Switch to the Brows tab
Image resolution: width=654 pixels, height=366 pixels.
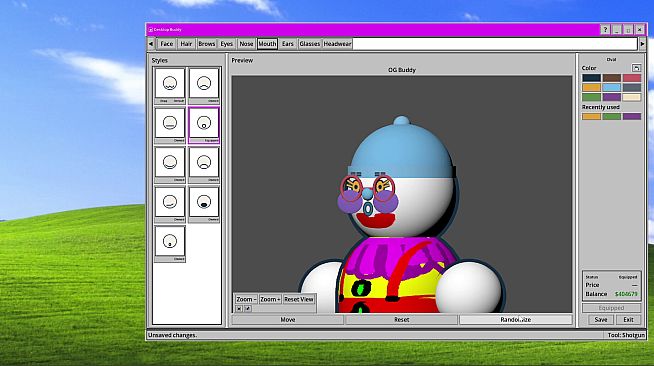206,44
